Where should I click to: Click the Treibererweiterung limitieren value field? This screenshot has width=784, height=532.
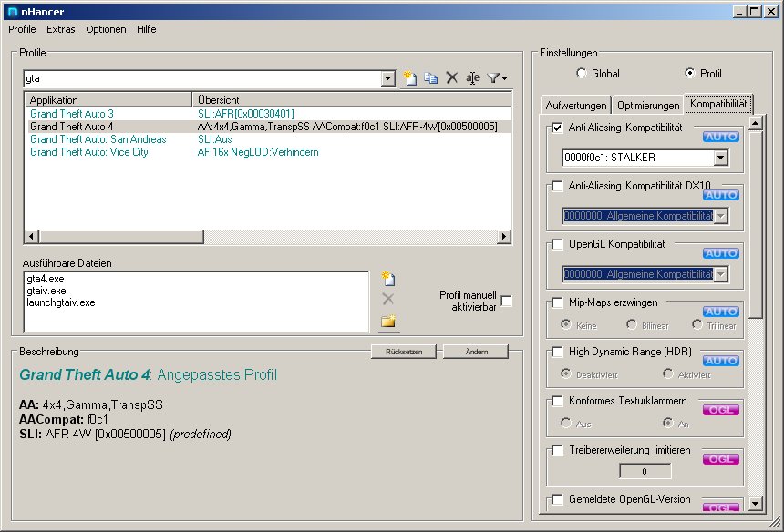645,471
